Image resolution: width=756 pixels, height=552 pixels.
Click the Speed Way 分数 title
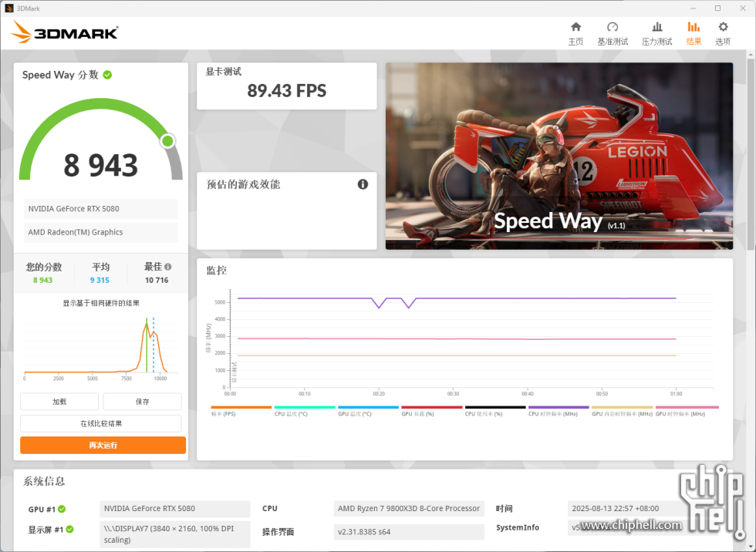(60, 75)
